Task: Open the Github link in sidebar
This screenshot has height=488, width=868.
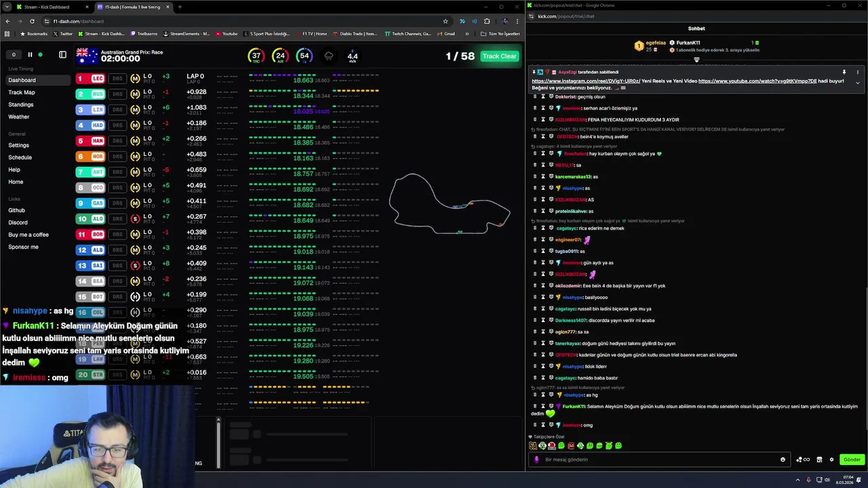Action: (17, 210)
